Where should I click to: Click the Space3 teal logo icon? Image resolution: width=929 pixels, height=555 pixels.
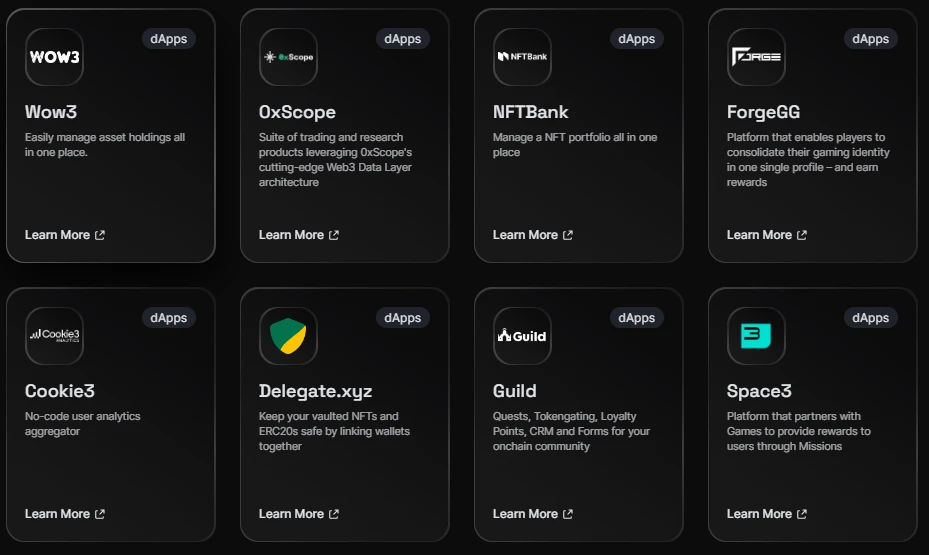tap(756, 335)
